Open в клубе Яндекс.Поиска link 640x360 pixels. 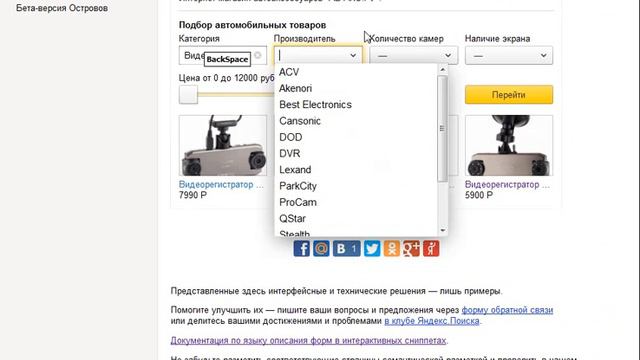click(x=432, y=321)
